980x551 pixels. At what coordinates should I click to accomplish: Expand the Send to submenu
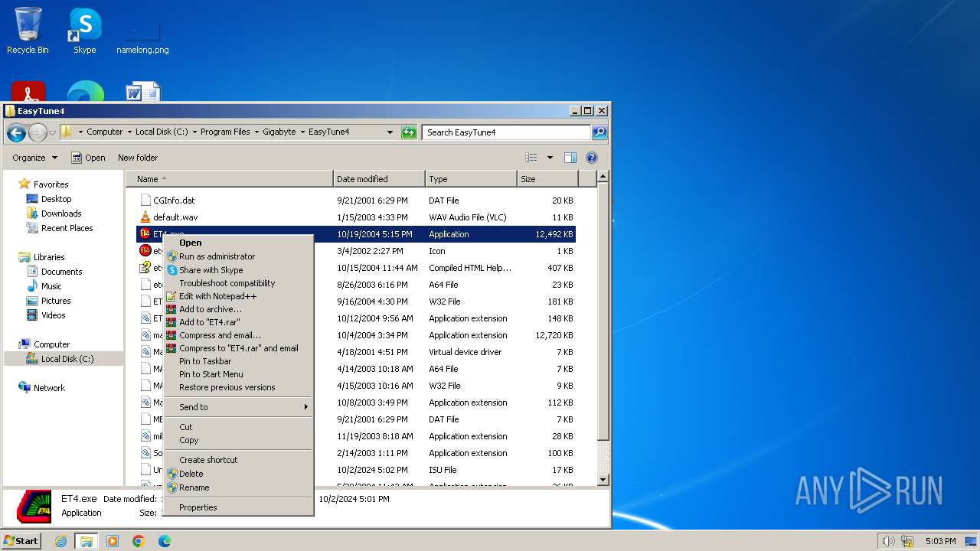pos(238,407)
